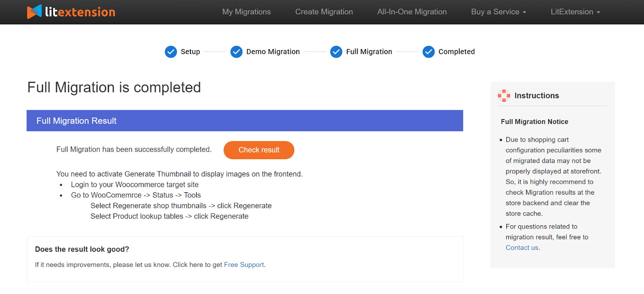Image resolution: width=644 pixels, height=294 pixels.
Task: Click 'Go to WooComemrce -> Status -> Tools' line
Action: pyautogui.click(x=136, y=195)
